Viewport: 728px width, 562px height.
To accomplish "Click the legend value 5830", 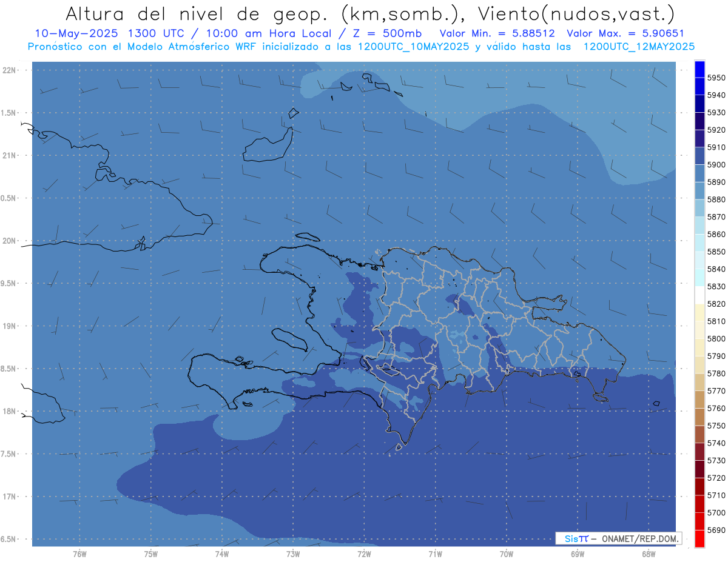I will pos(716,286).
